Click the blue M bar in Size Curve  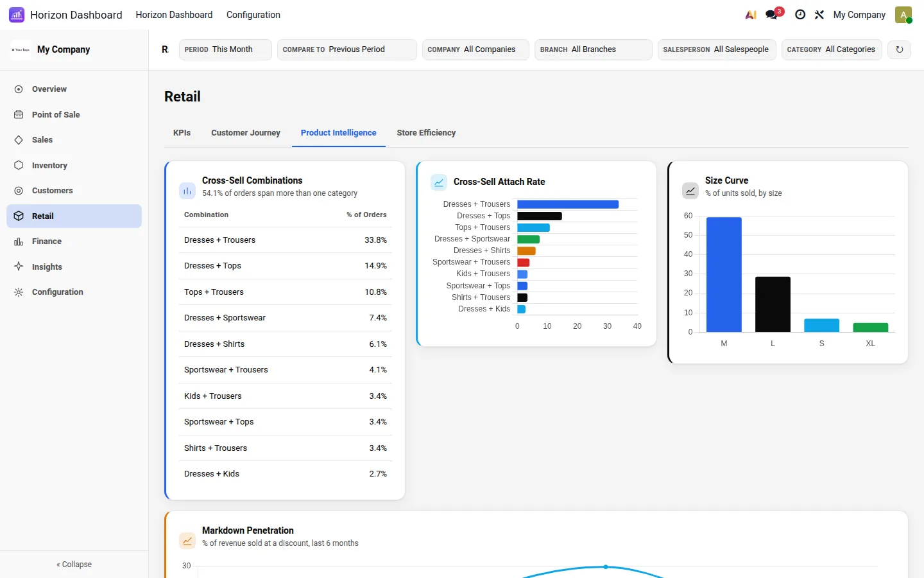point(724,275)
